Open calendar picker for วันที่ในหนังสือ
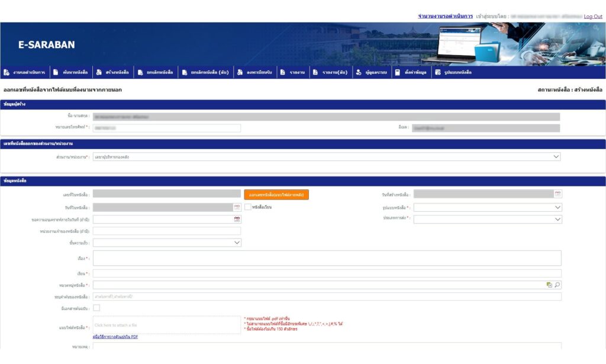The height and width of the screenshot is (364, 606). (x=237, y=207)
